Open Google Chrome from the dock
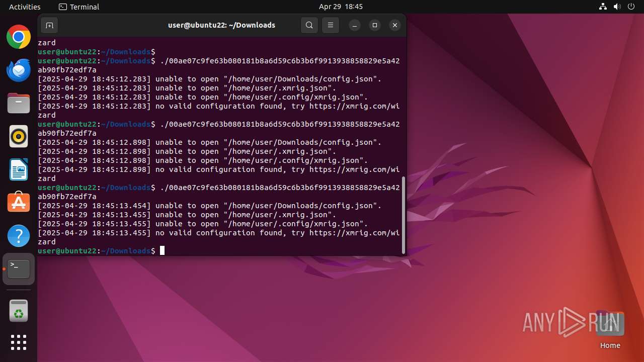 pyautogui.click(x=19, y=37)
